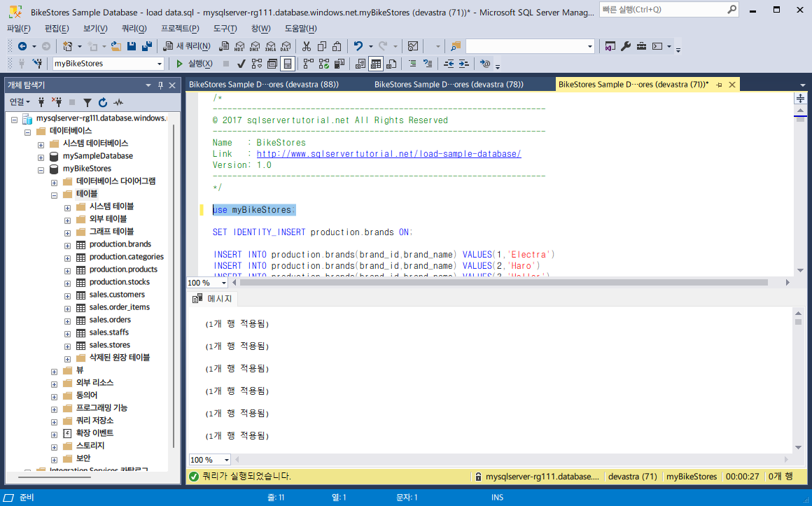The width and height of the screenshot is (812, 506).
Task: Create a DMX query
Action: [255, 47]
